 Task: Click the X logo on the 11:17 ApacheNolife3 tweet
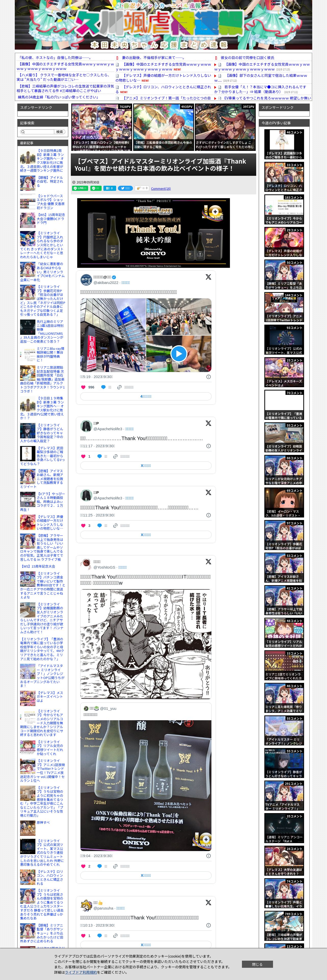(x=208, y=423)
